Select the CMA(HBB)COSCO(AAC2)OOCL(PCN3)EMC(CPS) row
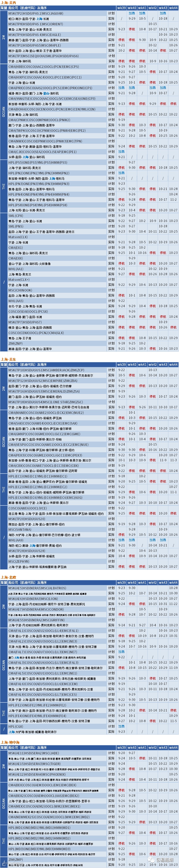 click(57, 66)
